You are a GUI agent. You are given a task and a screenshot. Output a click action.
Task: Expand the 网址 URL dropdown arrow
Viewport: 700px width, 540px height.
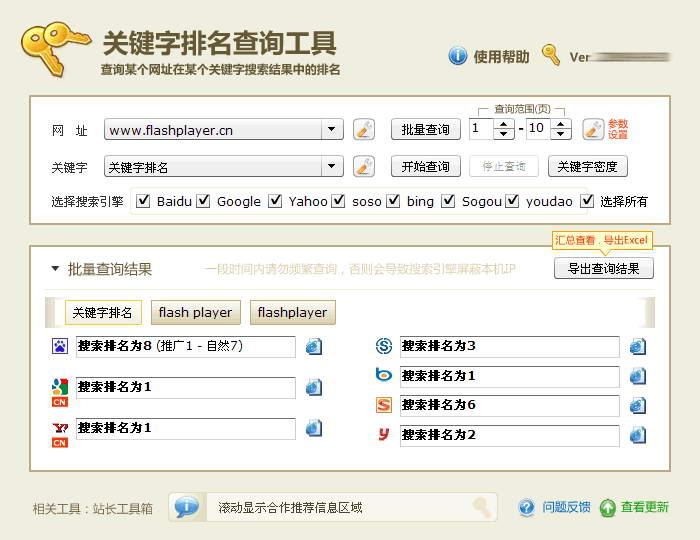click(332, 129)
